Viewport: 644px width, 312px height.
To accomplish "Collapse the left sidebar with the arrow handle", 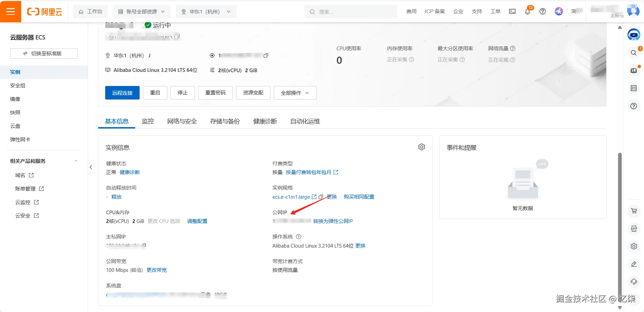I will [x=91, y=167].
